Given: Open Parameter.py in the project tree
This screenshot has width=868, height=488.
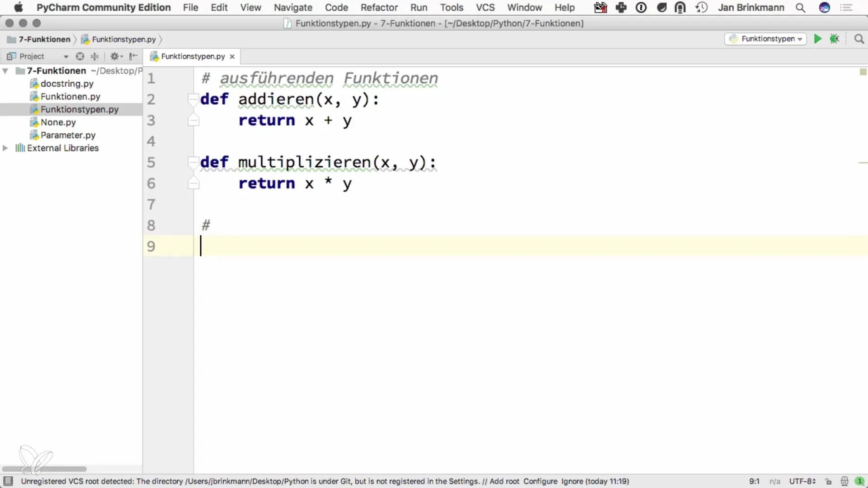Looking at the screenshot, I should tap(68, 135).
